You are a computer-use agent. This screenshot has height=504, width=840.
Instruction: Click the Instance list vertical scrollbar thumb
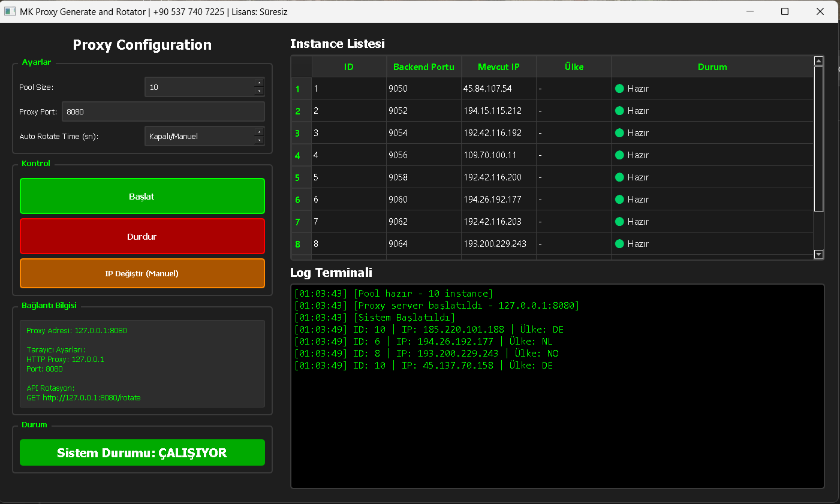(819, 138)
